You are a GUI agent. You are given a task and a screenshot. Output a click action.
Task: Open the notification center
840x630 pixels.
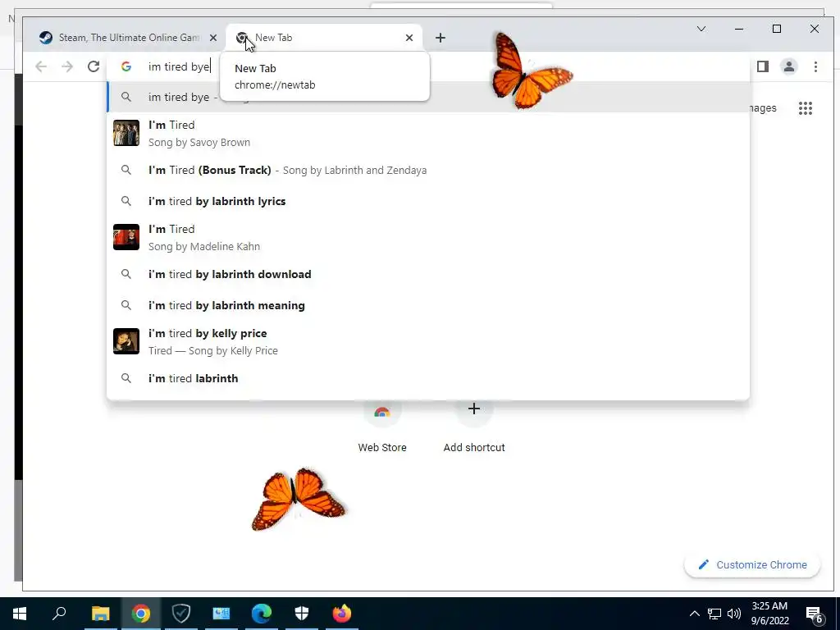[815, 614]
